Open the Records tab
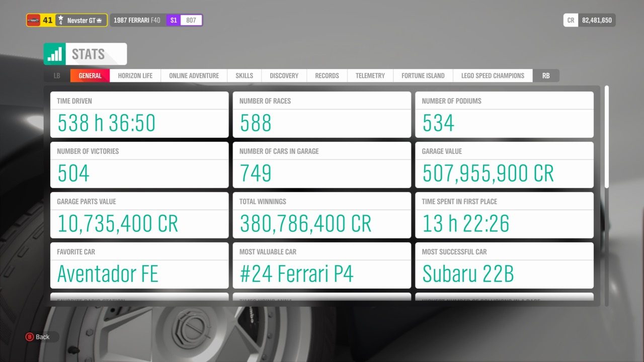Image resolution: width=644 pixels, height=362 pixels. (x=327, y=75)
